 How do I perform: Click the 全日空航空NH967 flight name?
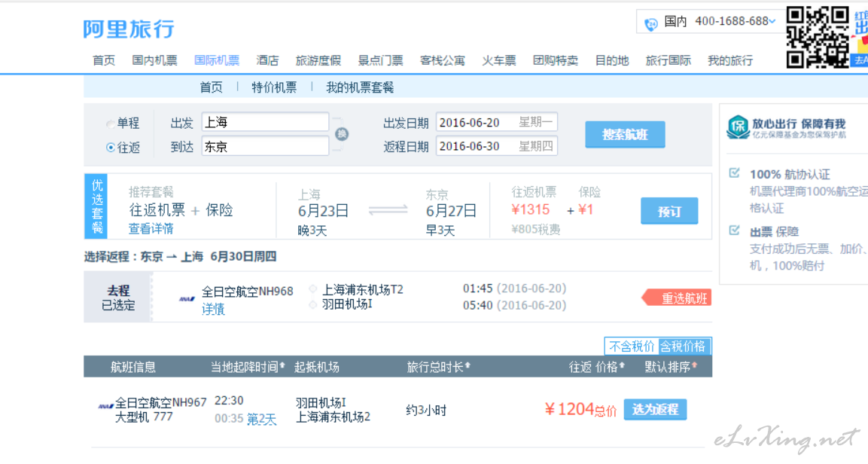click(x=160, y=402)
